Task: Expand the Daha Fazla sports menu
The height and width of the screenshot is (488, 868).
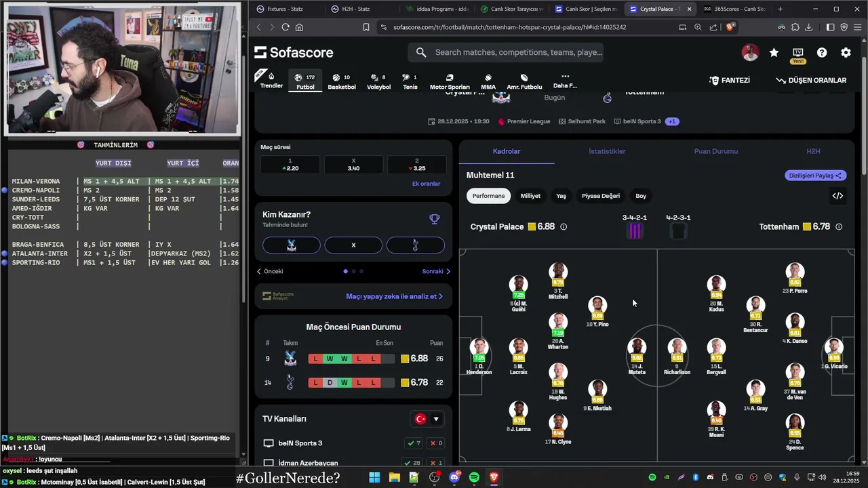Action: (565, 81)
